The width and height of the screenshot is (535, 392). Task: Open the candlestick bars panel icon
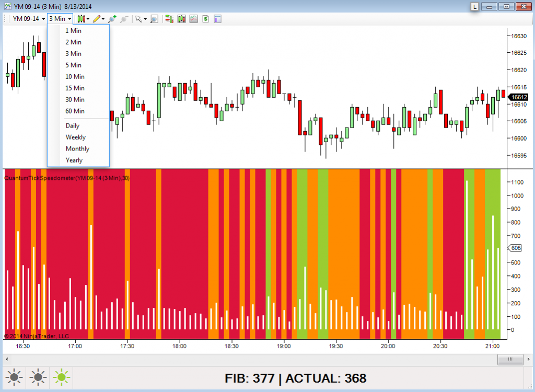181,19
